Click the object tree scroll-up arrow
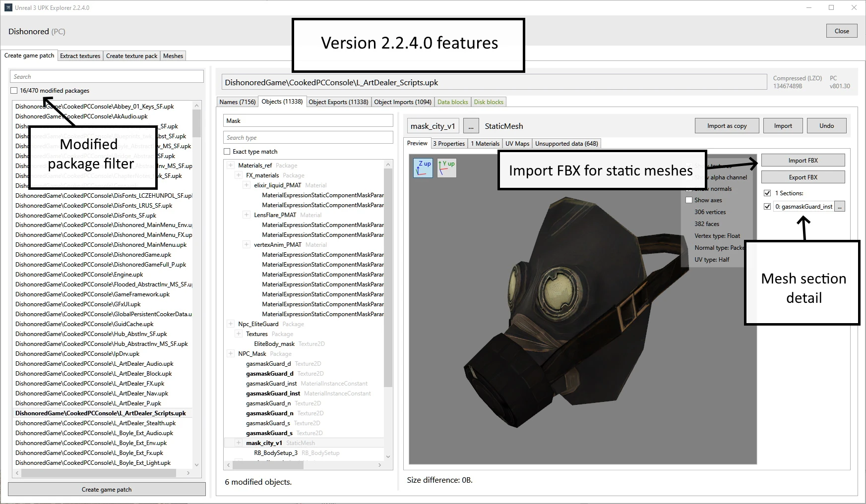The image size is (866, 504). 388,165
